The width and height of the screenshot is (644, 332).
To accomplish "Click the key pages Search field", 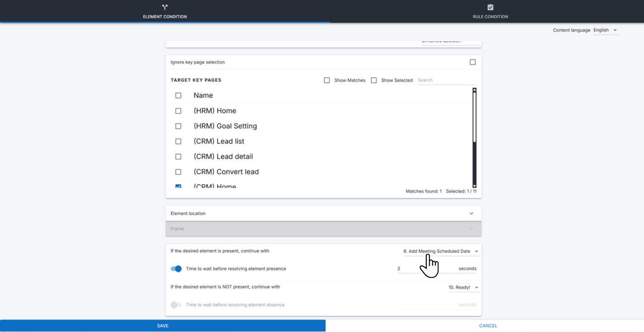I will (x=446, y=80).
